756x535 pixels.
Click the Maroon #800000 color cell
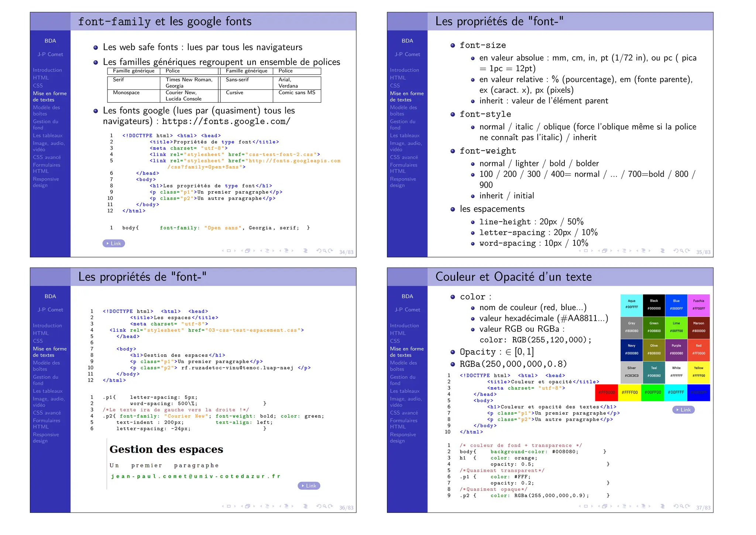tap(698, 327)
